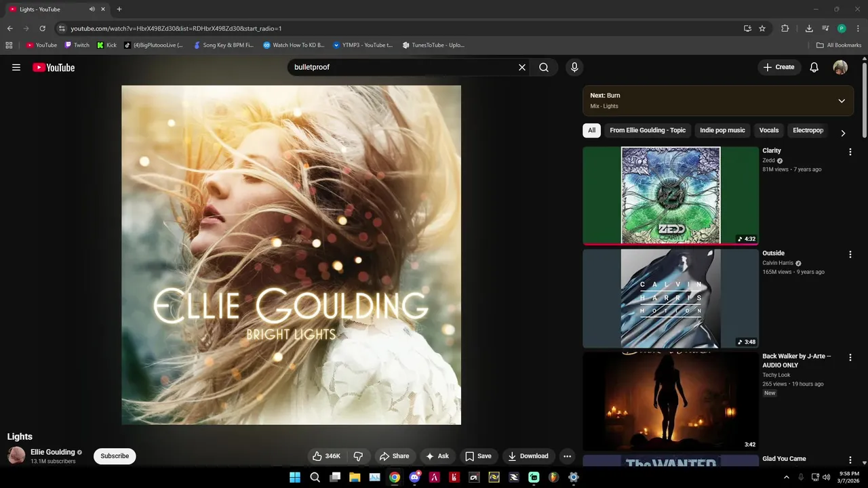The width and height of the screenshot is (868, 488).
Task: Select From Ellie Goulding - Topic chip
Action: (648, 130)
